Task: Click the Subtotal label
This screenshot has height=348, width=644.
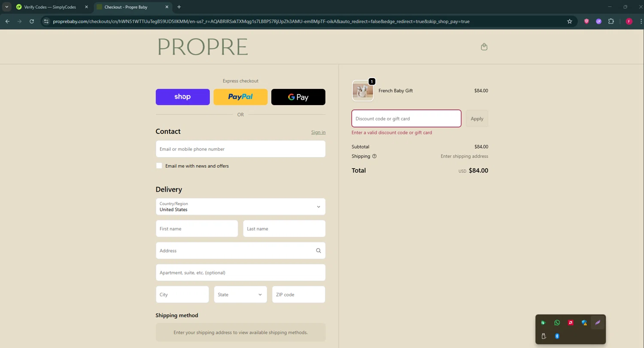Action: pyautogui.click(x=360, y=147)
